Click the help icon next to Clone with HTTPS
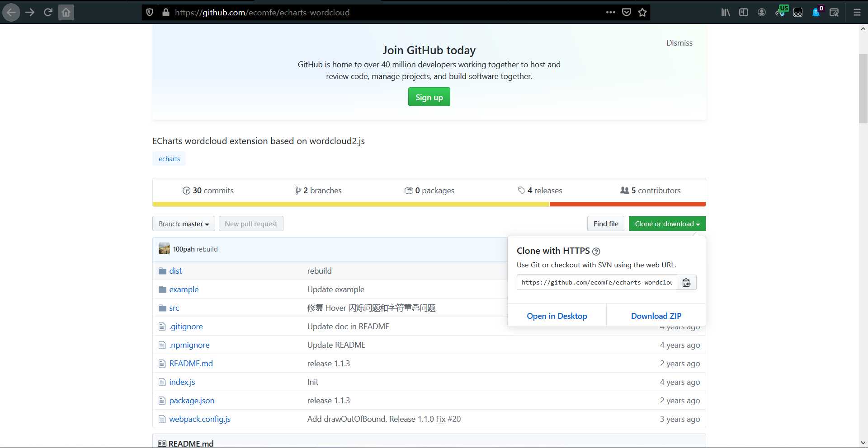868x448 pixels. click(596, 252)
